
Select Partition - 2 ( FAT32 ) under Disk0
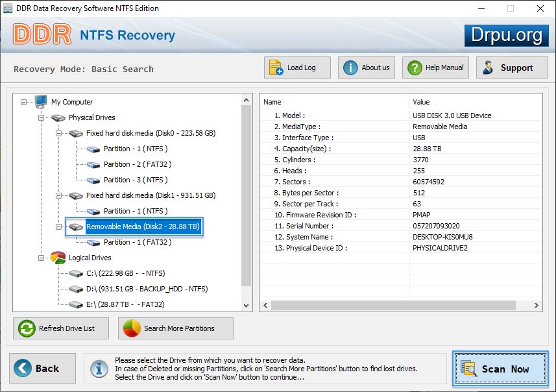[x=138, y=165]
